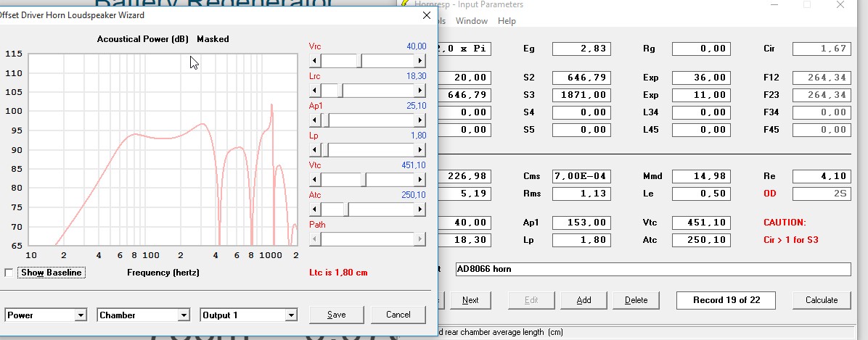
Task: Click the S4 field showing 0,00
Action: pos(581,112)
